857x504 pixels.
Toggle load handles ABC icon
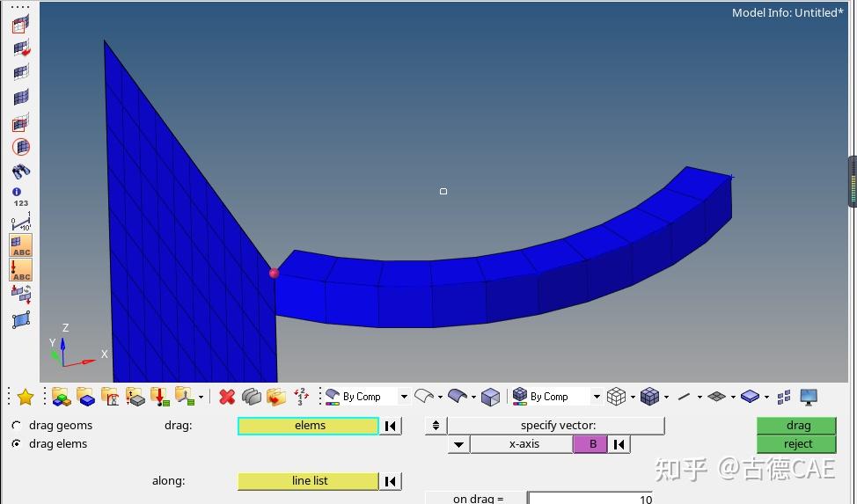(x=21, y=270)
